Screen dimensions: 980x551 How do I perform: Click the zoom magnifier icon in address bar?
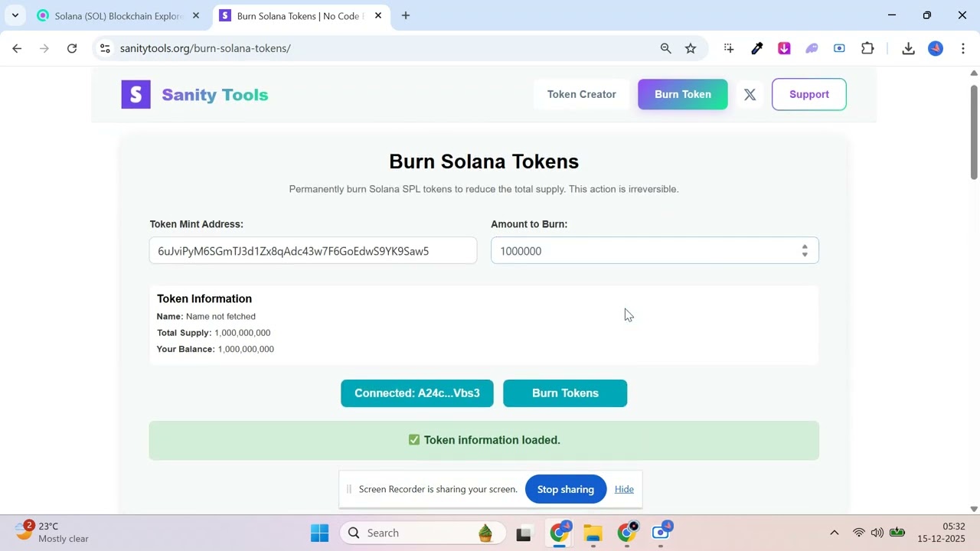pos(665,48)
